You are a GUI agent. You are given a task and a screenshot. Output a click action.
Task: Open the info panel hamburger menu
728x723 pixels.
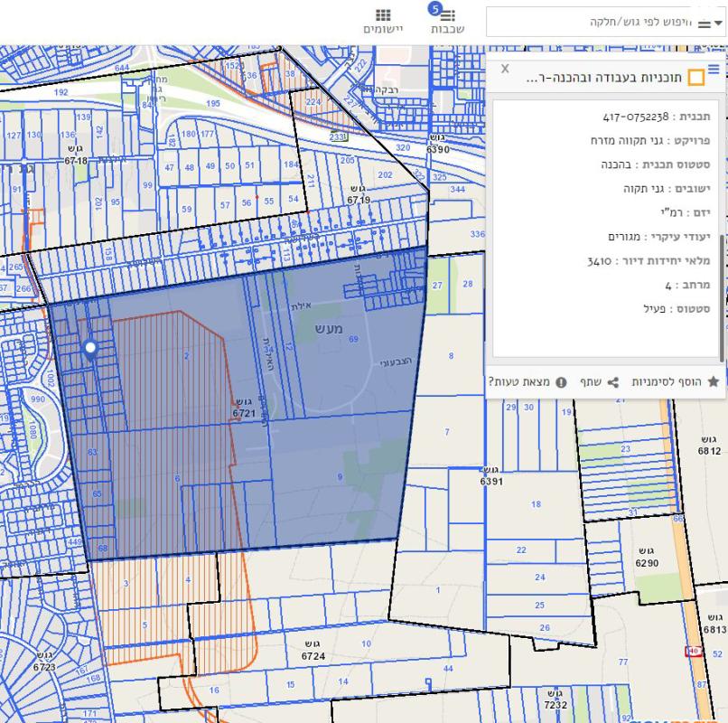714,70
